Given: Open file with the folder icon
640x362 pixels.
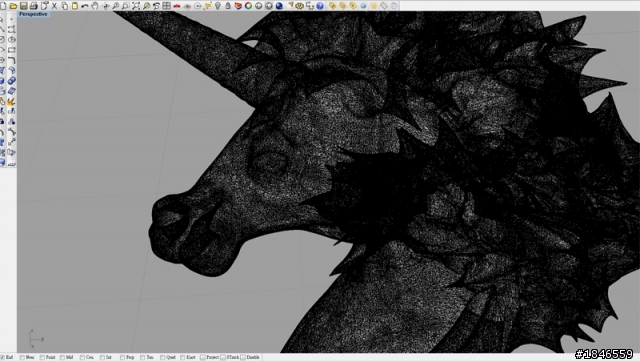Looking at the screenshot, I should tap(13, 6).
